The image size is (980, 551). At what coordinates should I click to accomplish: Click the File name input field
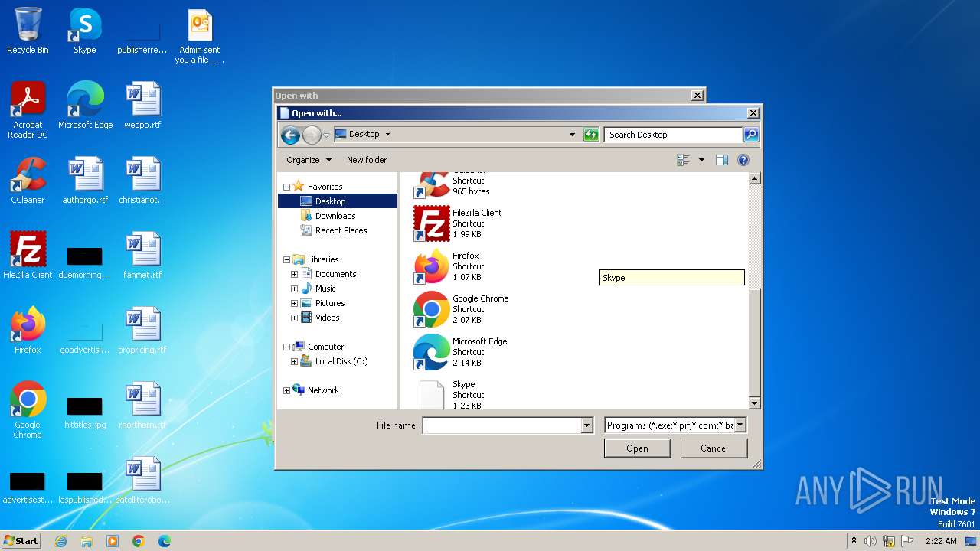(502, 425)
